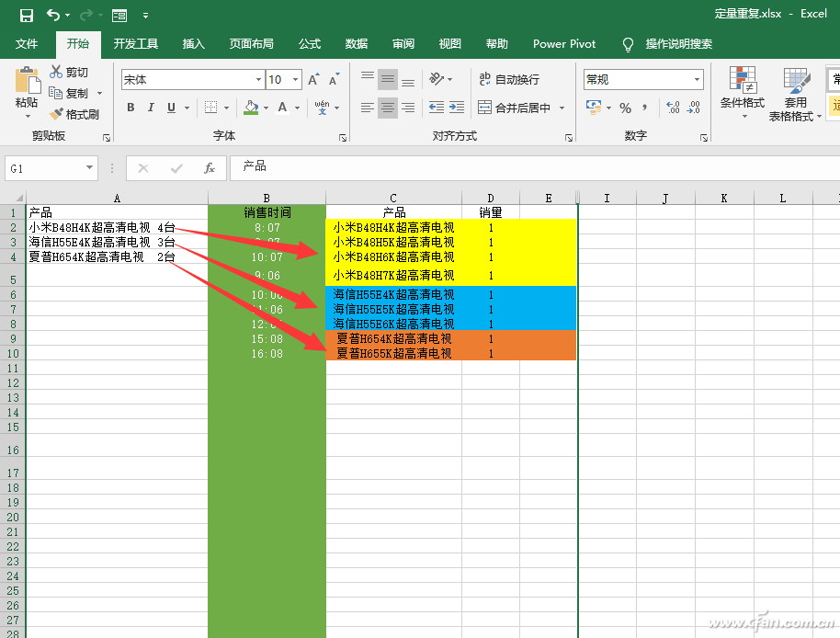The height and width of the screenshot is (638, 840).
Task: Select cell 夏普H655K超高清电视
Action: pyautogui.click(x=393, y=354)
